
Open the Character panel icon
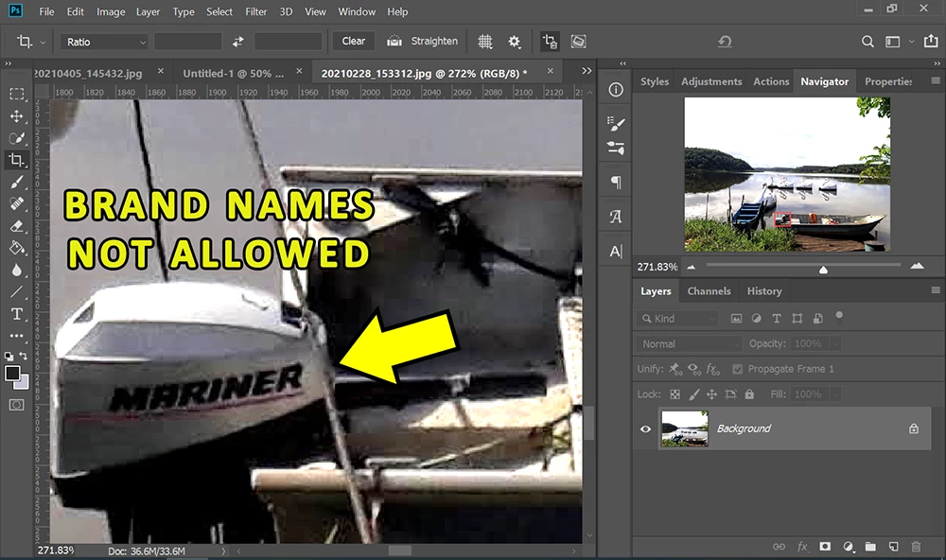[x=616, y=251]
